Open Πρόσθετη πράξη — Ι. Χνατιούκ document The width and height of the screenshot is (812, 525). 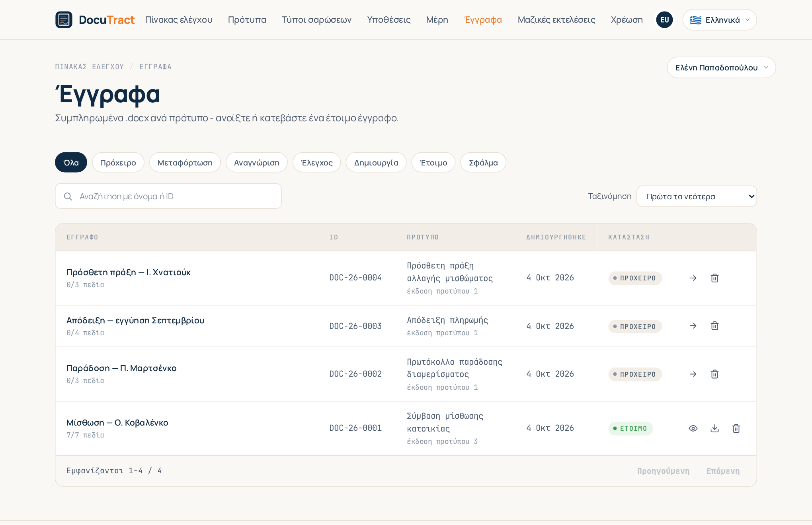(129, 272)
